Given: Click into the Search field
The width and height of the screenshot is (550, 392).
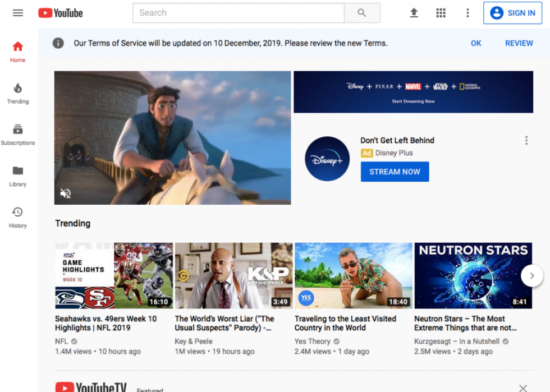Looking at the screenshot, I should 239,13.
